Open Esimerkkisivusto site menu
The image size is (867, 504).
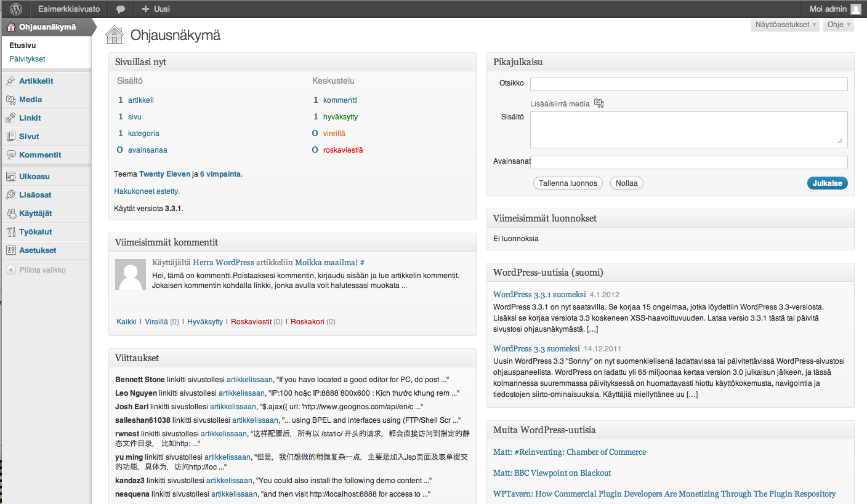(x=69, y=9)
